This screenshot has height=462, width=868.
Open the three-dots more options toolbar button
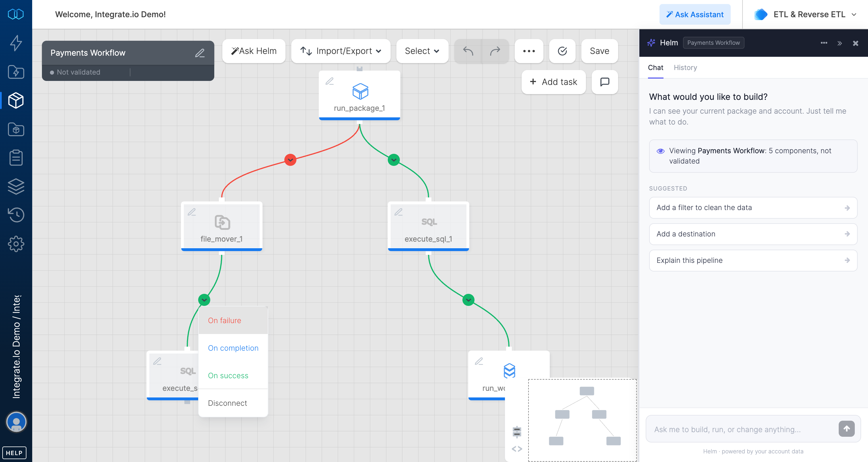[529, 51]
